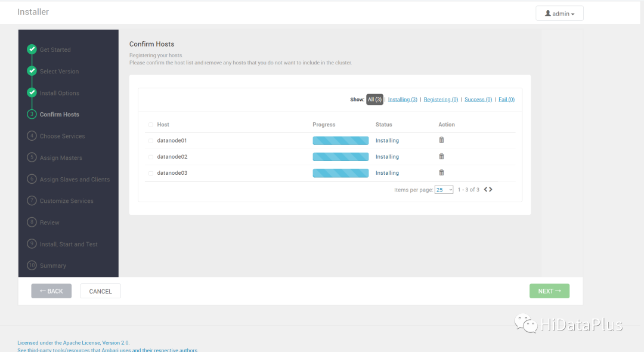The image size is (644, 352).
Task: Go to the previous page arrow
Action: [x=486, y=190]
